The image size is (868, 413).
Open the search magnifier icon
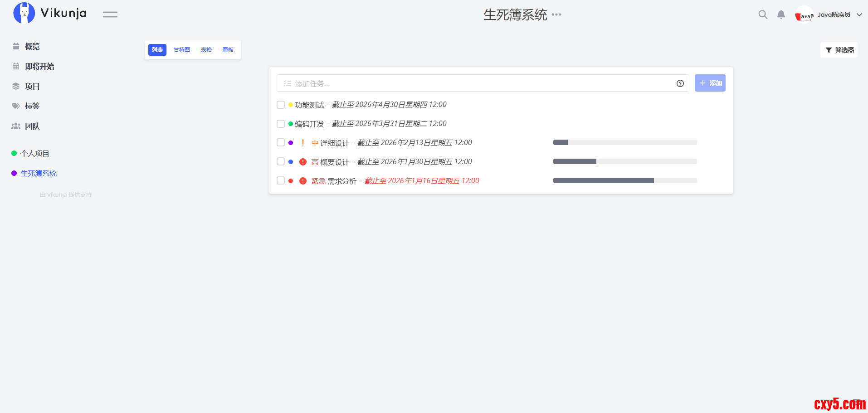763,15
